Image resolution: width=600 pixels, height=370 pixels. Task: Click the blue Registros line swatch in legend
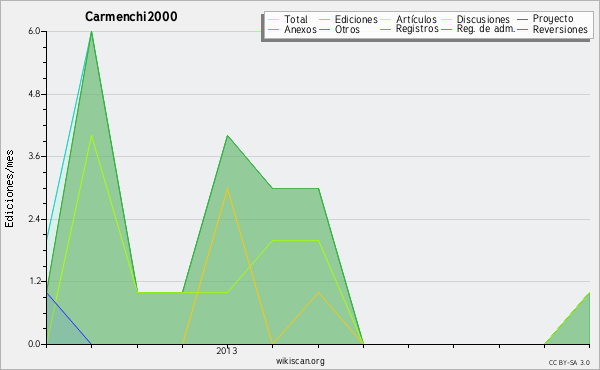386,29
